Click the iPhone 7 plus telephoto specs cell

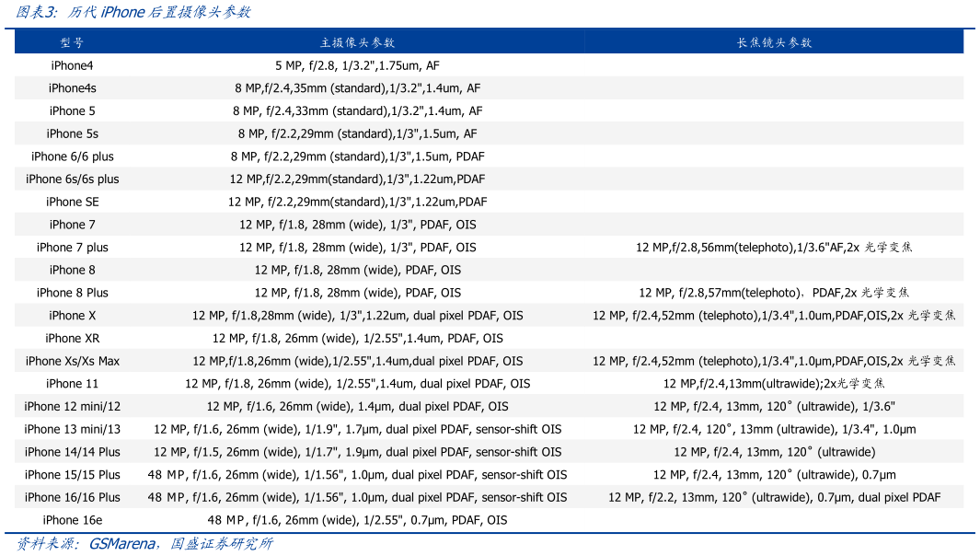coord(774,248)
